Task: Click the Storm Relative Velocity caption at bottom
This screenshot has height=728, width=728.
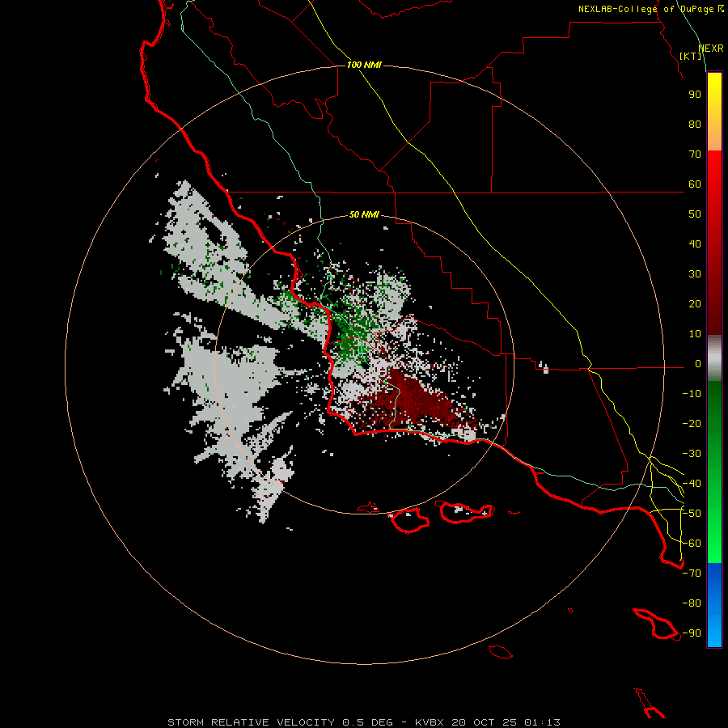Action: click(x=364, y=722)
